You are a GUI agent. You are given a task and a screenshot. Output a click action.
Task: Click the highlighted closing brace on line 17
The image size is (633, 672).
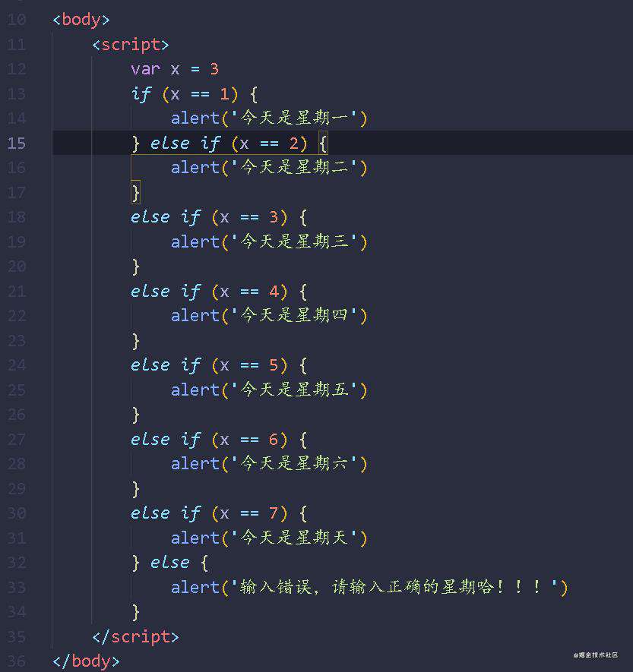[x=135, y=192]
